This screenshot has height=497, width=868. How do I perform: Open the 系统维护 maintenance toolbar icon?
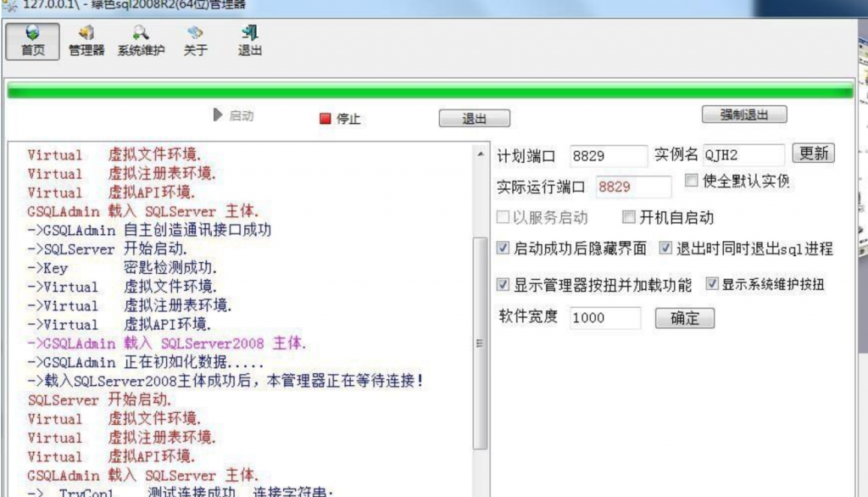pos(141,41)
